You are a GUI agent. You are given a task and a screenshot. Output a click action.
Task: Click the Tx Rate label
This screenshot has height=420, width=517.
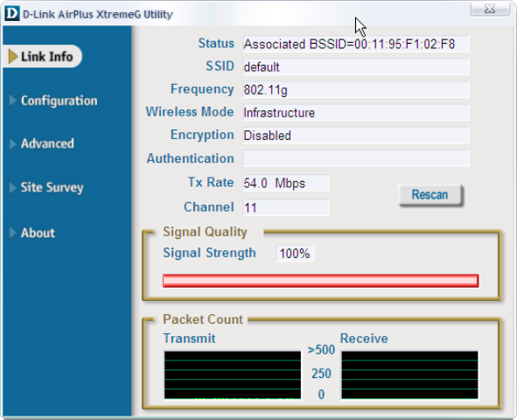point(211,182)
